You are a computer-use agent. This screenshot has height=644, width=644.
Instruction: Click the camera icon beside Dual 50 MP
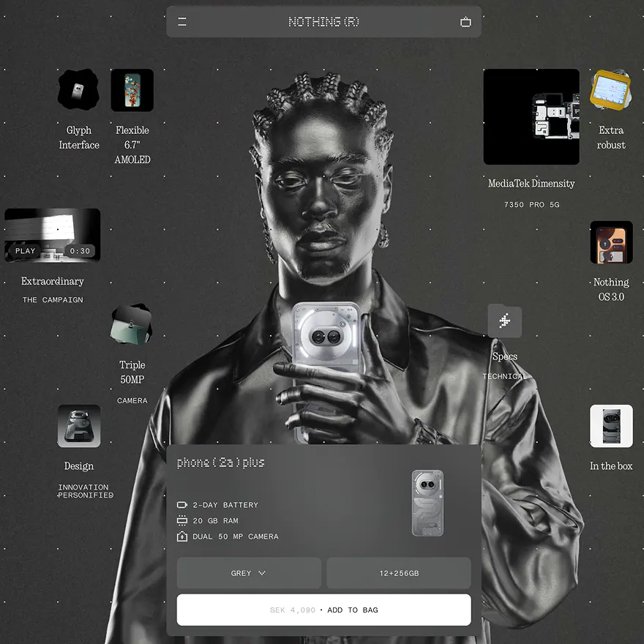click(x=182, y=536)
